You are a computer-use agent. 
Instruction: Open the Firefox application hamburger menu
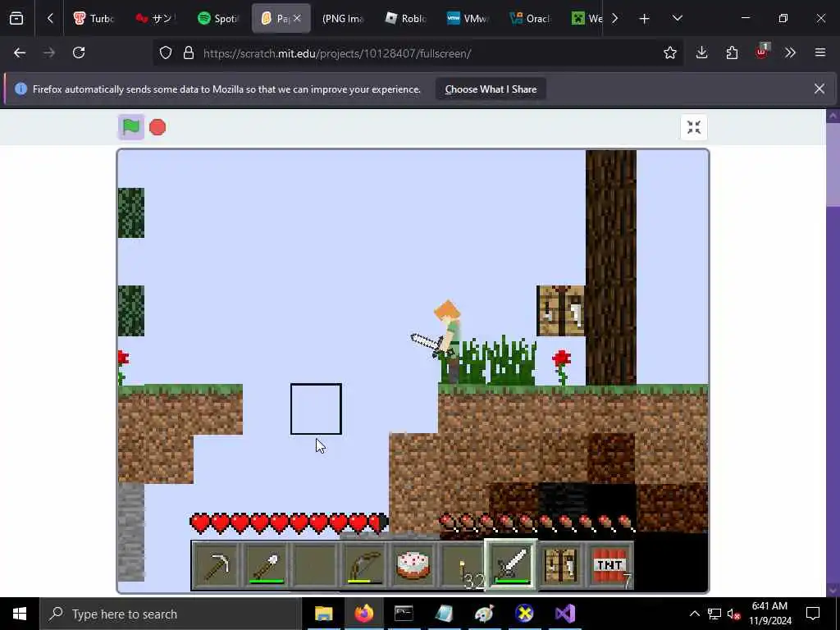[x=820, y=52]
